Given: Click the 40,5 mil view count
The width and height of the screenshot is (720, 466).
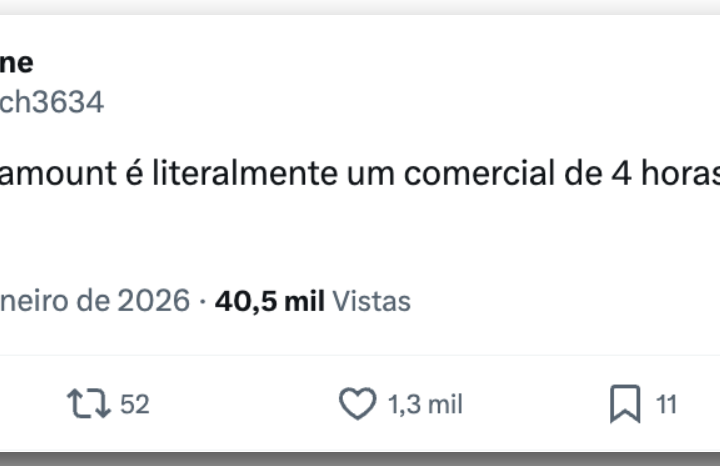Looking at the screenshot, I should [268, 301].
